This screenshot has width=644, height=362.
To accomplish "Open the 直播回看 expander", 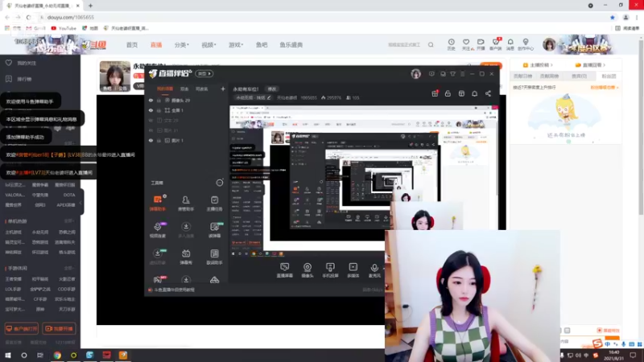I will (590, 65).
